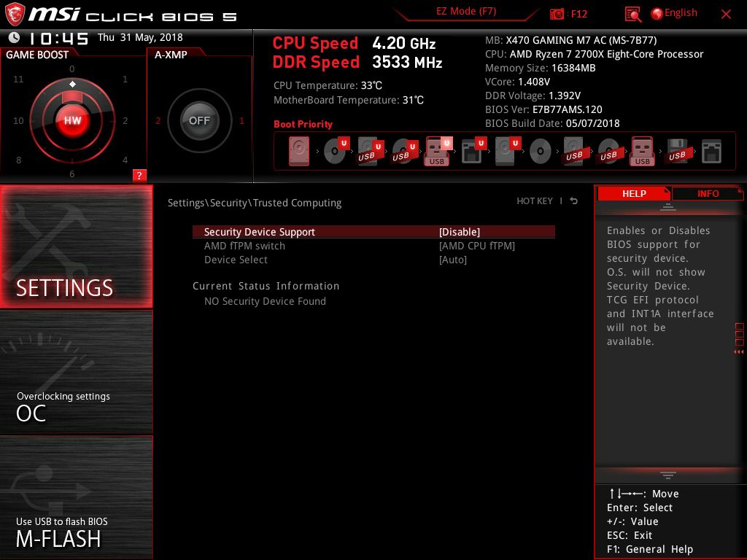The width and height of the screenshot is (747, 560).
Task: Click the 10:45 time display
Action: pos(58,38)
